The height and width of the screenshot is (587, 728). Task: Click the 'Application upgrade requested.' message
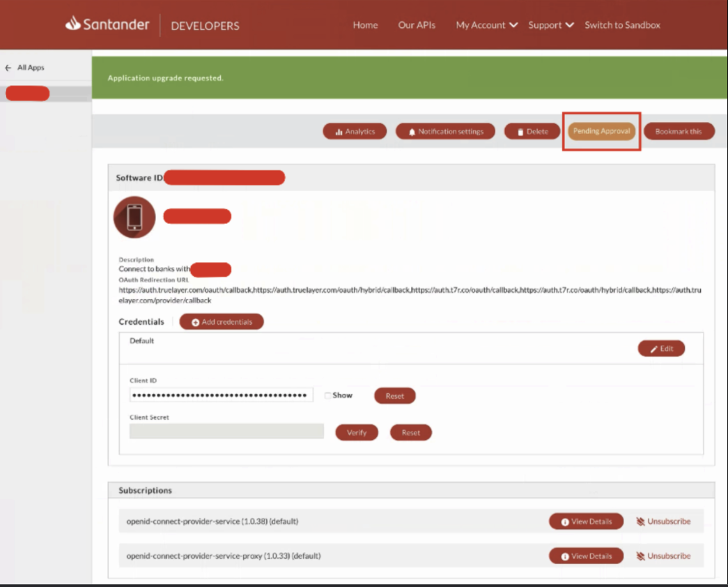(x=165, y=78)
